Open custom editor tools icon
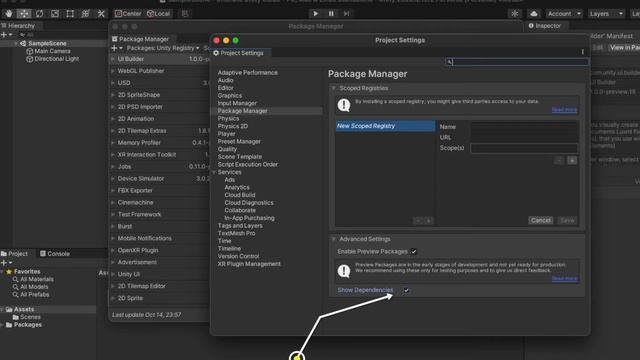640x360 pixels. click(101, 13)
